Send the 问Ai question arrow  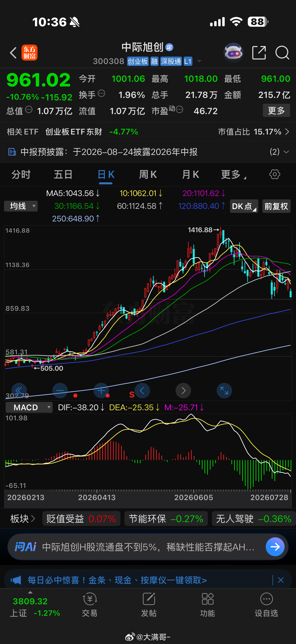[x=275, y=547]
